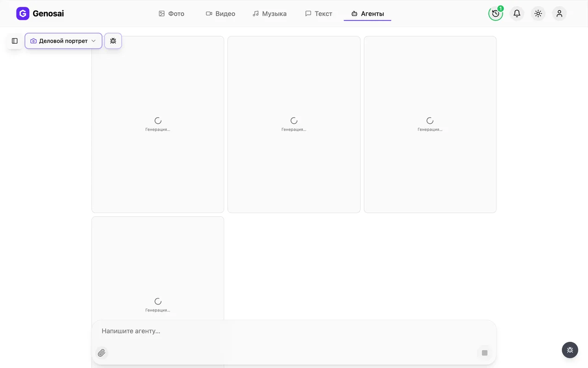Open the Музыка tab
588x368 pixels.
point(270,14)
